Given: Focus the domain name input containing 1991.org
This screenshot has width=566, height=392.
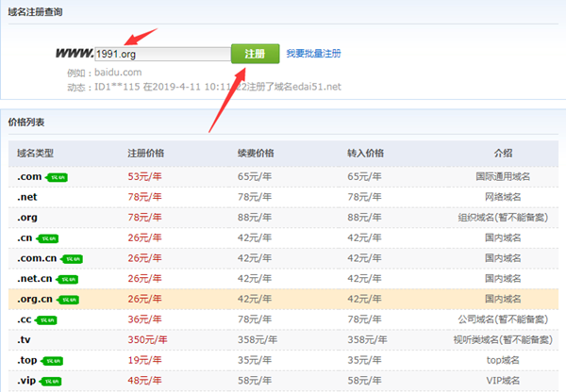Looking at the screenshot, I should click(160, 54).
